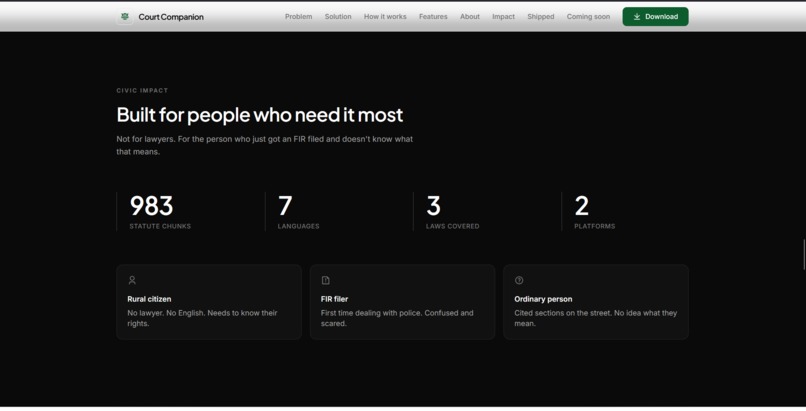Viewport: 806px width, 411px height.
Task: Click the document icon on FIR filer card
Action: coord(325,280)
